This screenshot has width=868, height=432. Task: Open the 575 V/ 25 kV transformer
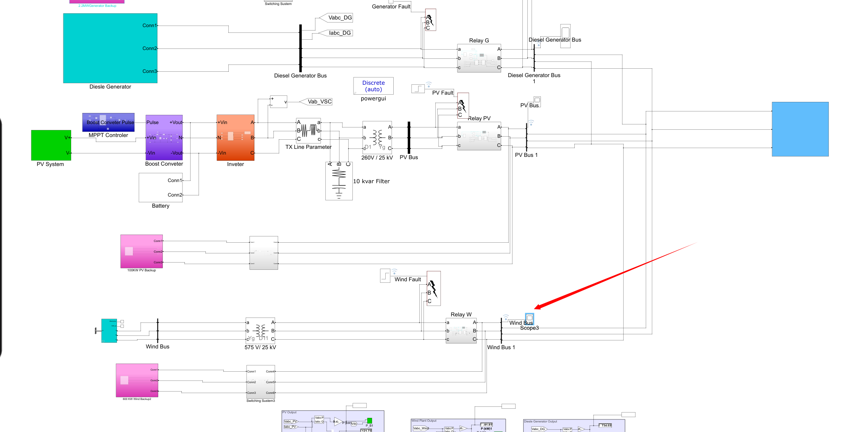260,330
